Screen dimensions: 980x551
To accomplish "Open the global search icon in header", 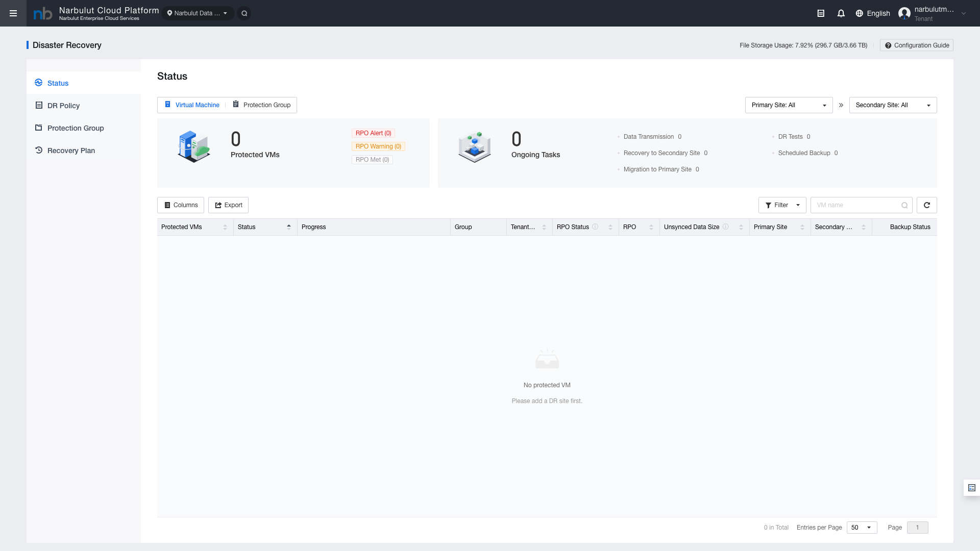I will tap(244, 13).
